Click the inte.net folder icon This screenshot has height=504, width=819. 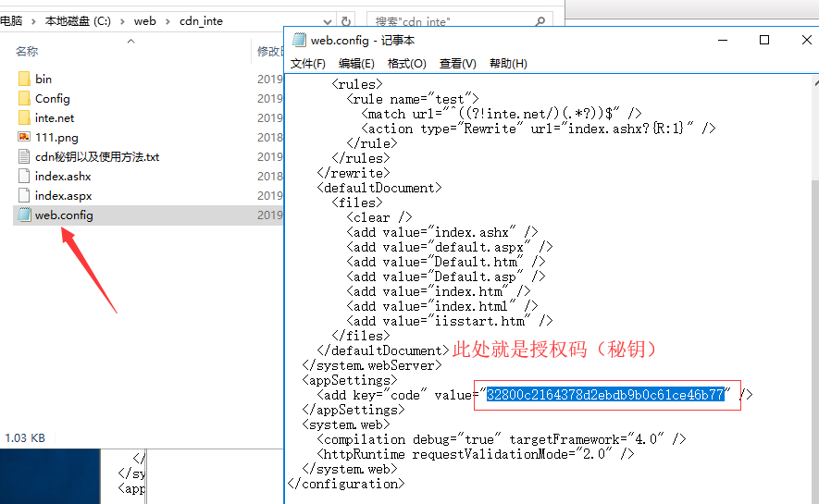pos(24,118)
